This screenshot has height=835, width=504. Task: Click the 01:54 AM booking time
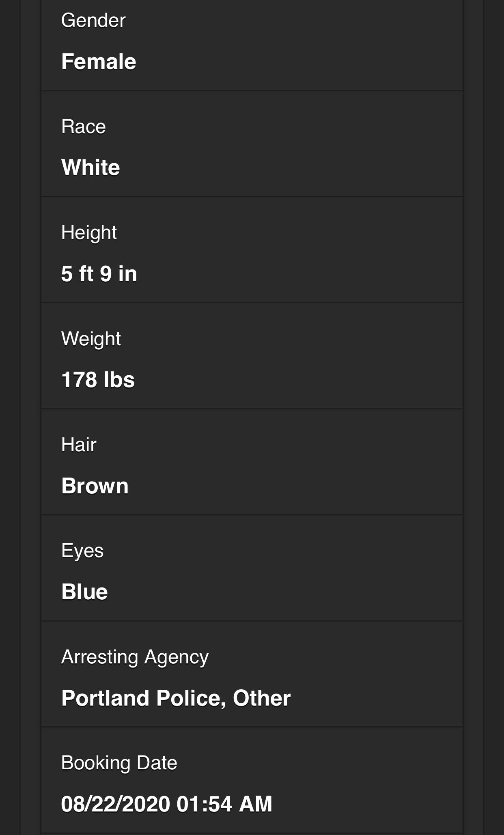[x=224, y=804]
